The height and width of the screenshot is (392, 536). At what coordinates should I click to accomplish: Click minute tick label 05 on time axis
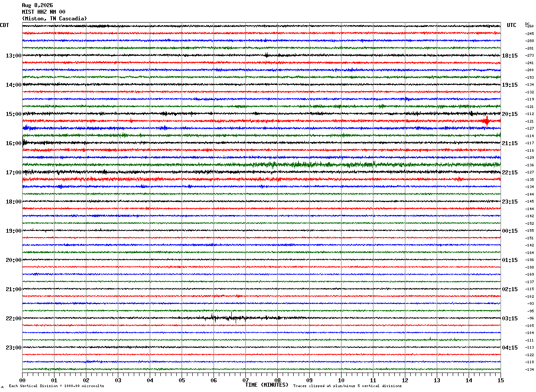pos(182,380)
